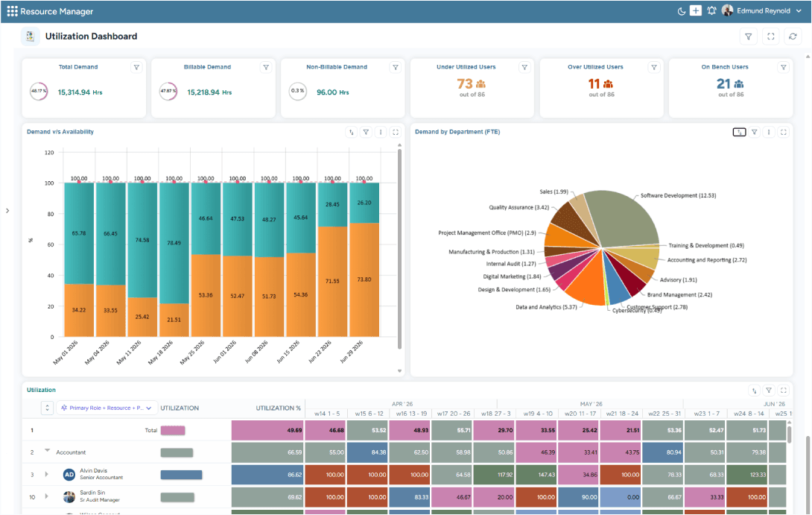Expand the left sidebar chevron
The height and width of the screenshot is (515, 812).
coord(7,211)
